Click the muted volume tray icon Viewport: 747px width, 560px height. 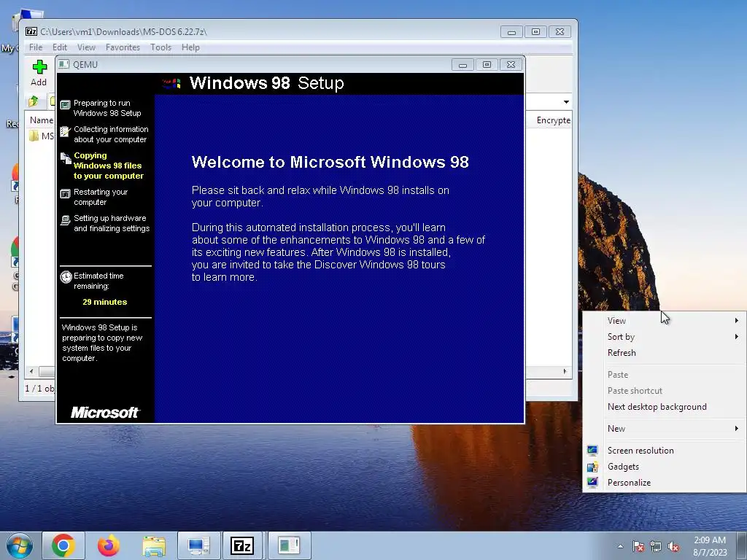pyautogui.click(x=673, y=546)
